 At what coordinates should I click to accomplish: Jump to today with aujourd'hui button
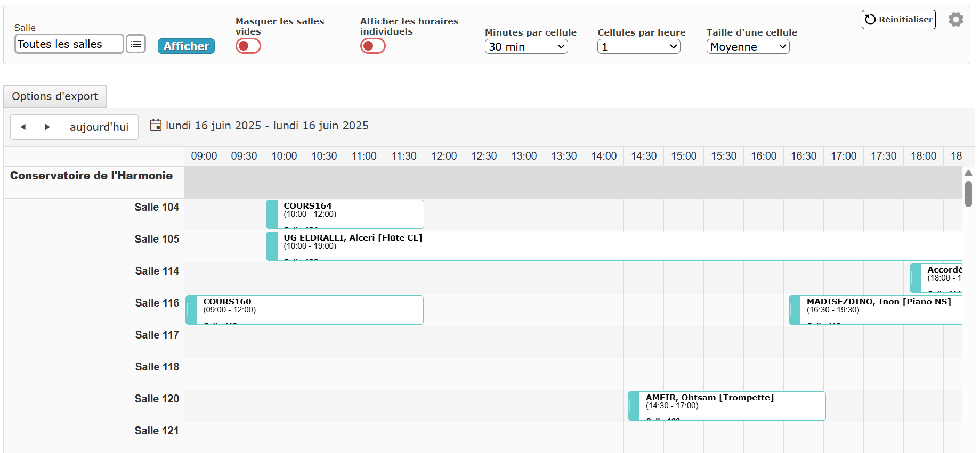[x=99, y=127]
